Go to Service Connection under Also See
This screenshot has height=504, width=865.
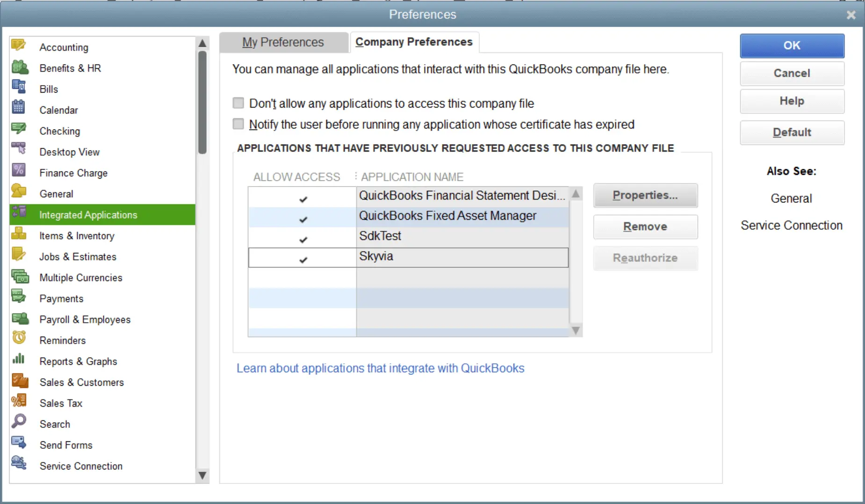[792, 225]
